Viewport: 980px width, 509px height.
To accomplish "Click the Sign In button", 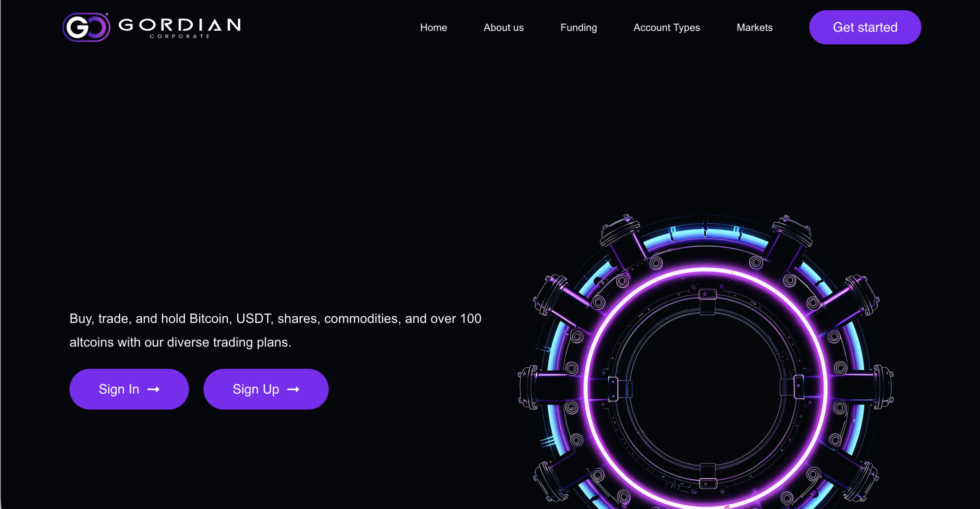I will [129, 389].
